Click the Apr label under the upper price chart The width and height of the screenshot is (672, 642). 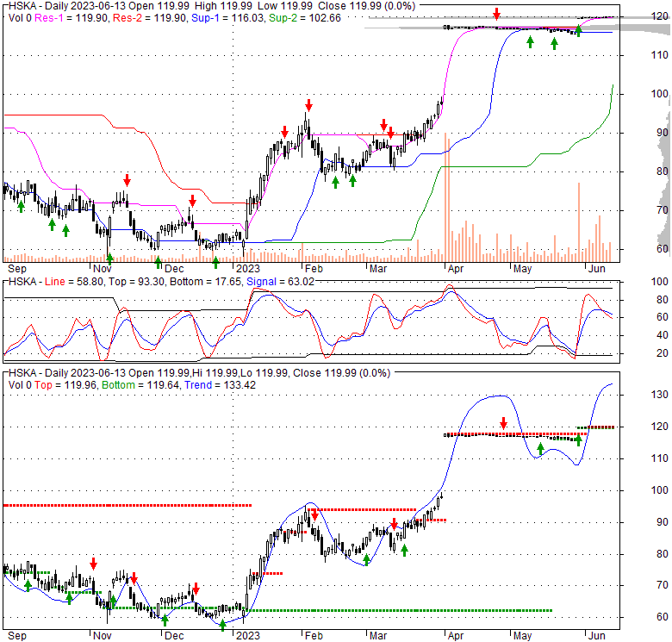[455, 269]
